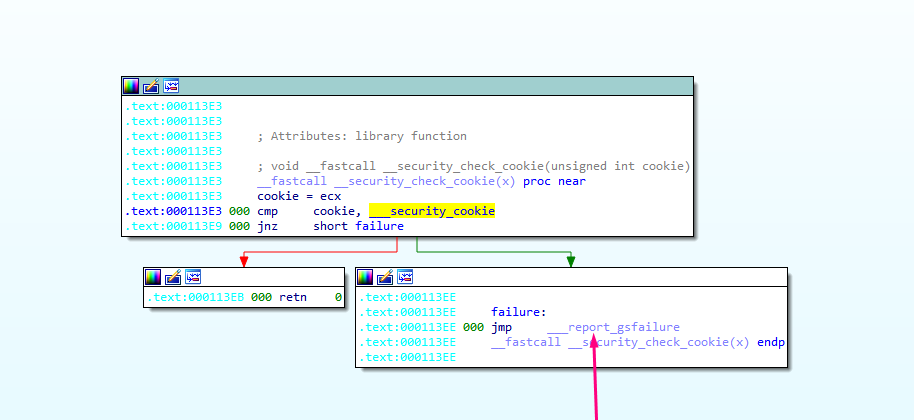Click pencil edit icon on retn block
The width and height of the screenshot is (914, 420).
[x=173, y=277]
